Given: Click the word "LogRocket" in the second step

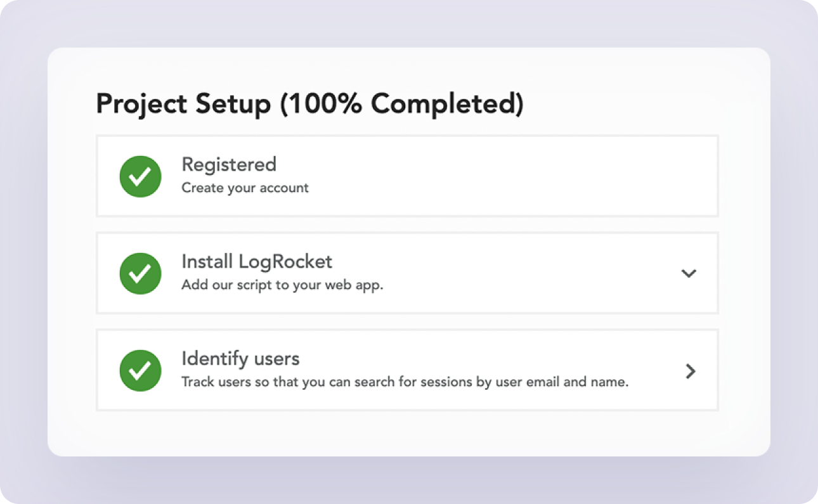Looking at the screenshot, I should pyautogui.click(x=285, y=261).
